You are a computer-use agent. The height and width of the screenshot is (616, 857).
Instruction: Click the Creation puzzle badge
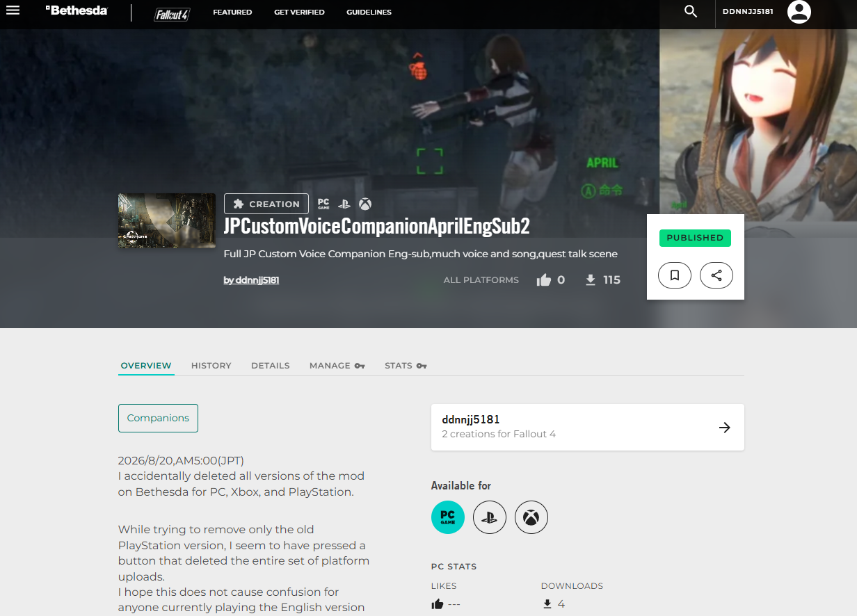point(266,204)
